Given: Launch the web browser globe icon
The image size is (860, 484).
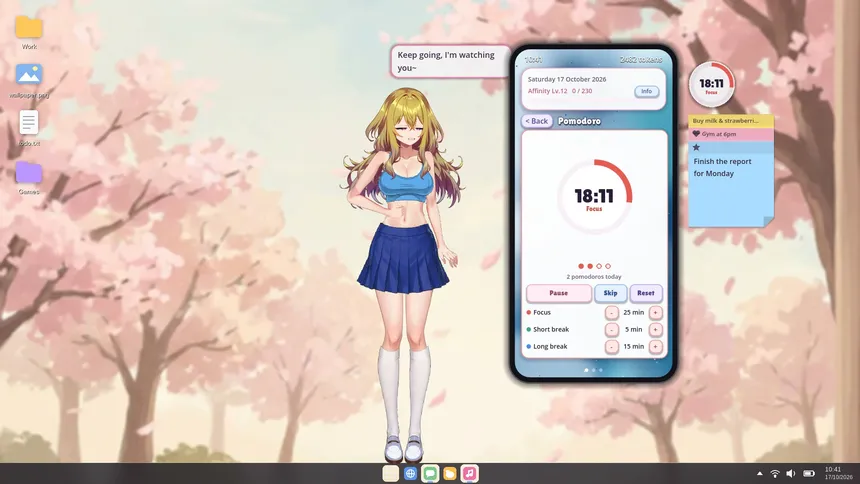Looking at the screenshot, I should click(x=410, y=473).
